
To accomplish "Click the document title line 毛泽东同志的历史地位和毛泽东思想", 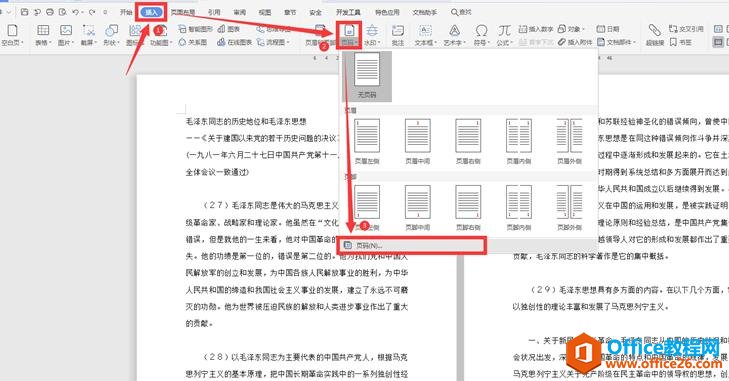I will pyautogui.click(x=246, y=121).
